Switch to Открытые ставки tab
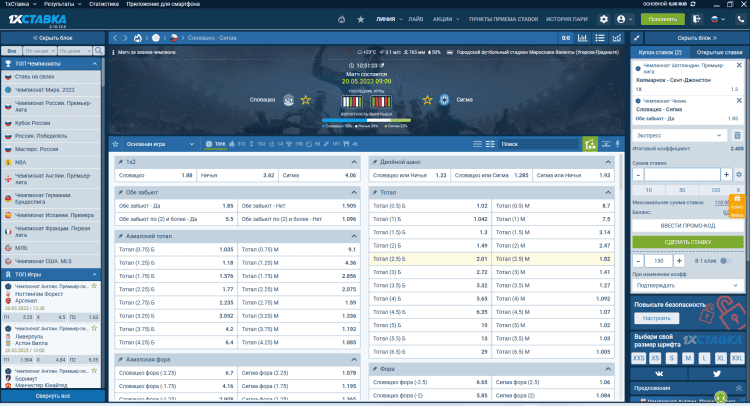 [717, 51]
